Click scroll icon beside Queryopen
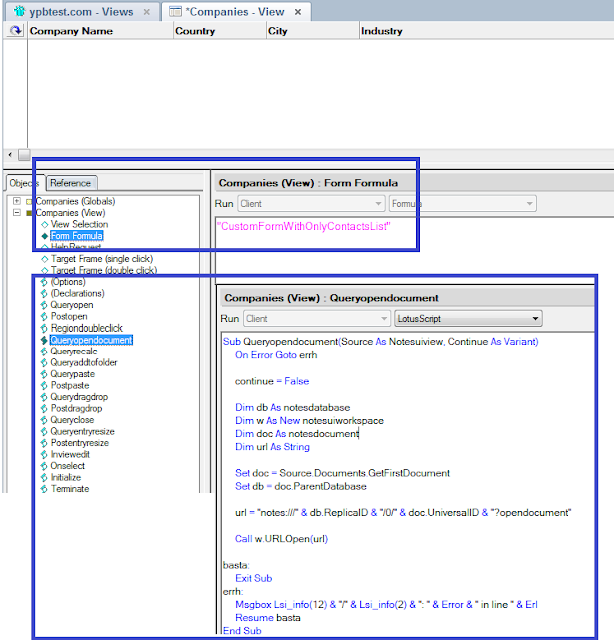Image resolution: width=614 pixels, height=640 pixels. click(x=44, y=305)
